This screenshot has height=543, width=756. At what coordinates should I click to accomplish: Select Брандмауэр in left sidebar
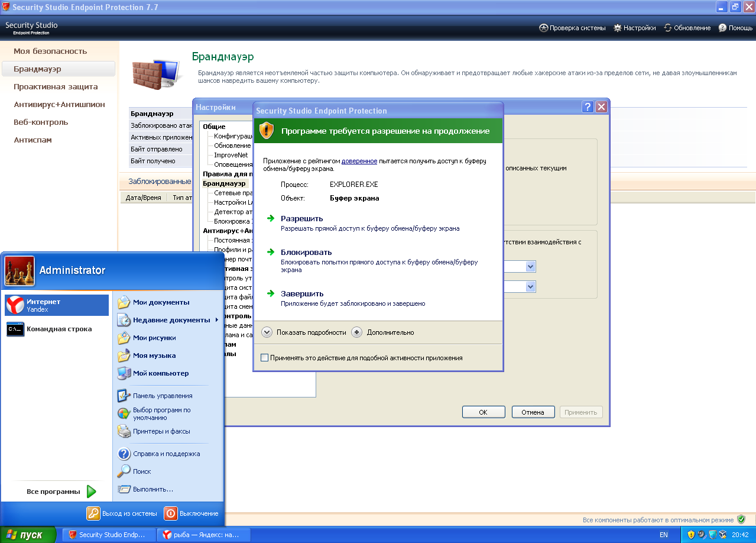pyautogui.click(x=59, y=69)
